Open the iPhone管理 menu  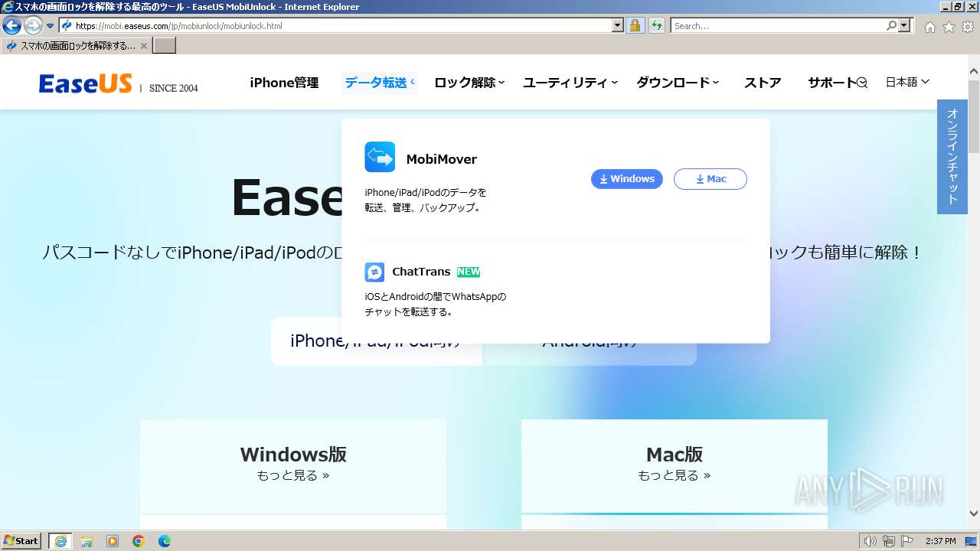tap(284, 83)
